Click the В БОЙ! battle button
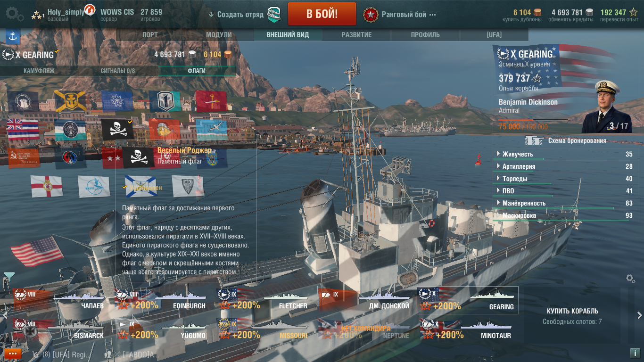Screen dimensions: 644x362 322,14
